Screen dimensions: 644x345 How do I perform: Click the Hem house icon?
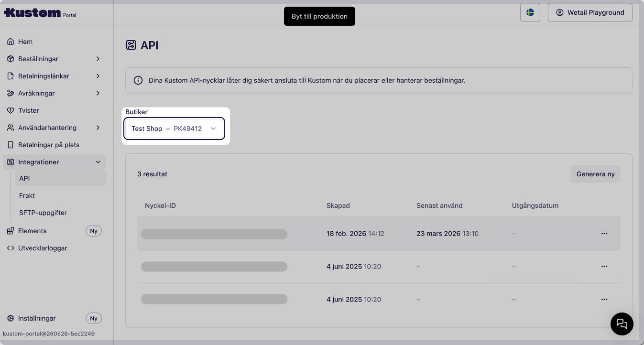11,42
